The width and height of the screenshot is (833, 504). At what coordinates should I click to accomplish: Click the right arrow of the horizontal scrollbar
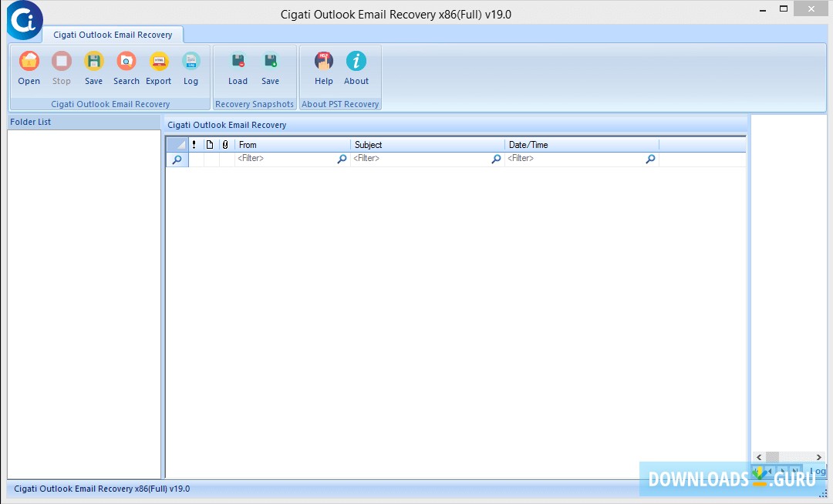(x=818, y=457)
